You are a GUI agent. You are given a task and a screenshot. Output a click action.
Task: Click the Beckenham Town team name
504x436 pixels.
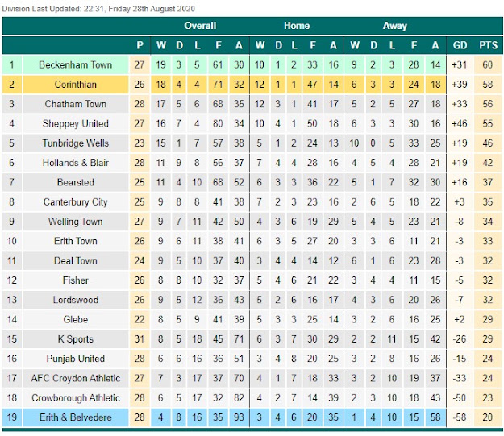(76, 65)
